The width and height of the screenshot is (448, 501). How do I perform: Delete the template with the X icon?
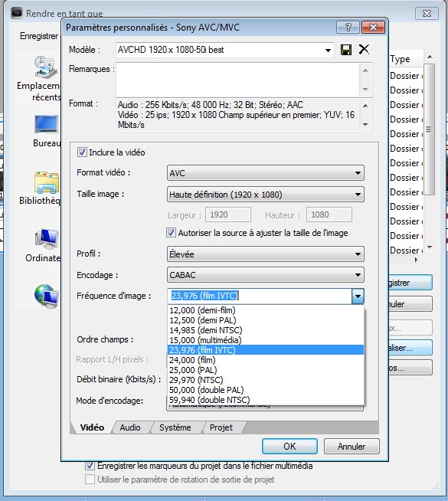coord(364,49)
